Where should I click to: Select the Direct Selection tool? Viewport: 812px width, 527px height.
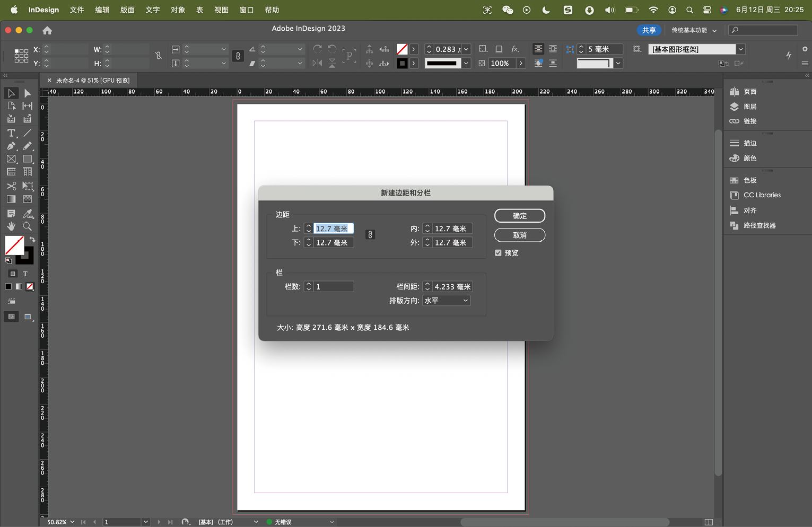pos(28,93)
